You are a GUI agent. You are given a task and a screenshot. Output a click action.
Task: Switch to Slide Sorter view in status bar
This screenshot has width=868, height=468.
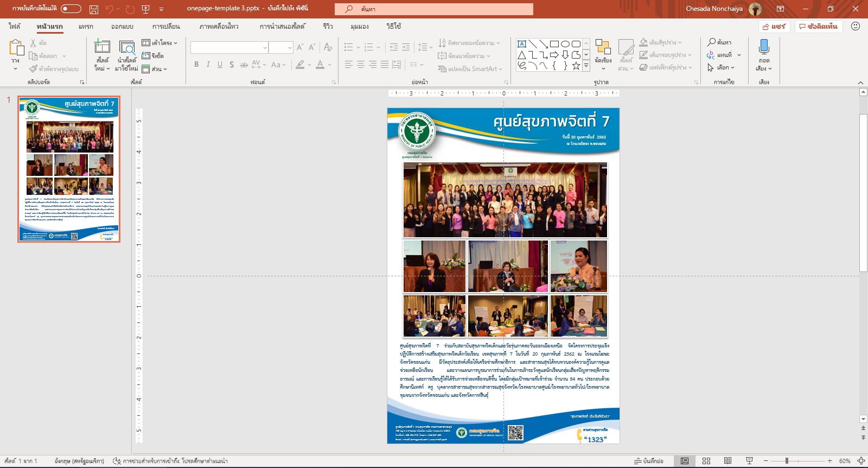pos(706,461)
